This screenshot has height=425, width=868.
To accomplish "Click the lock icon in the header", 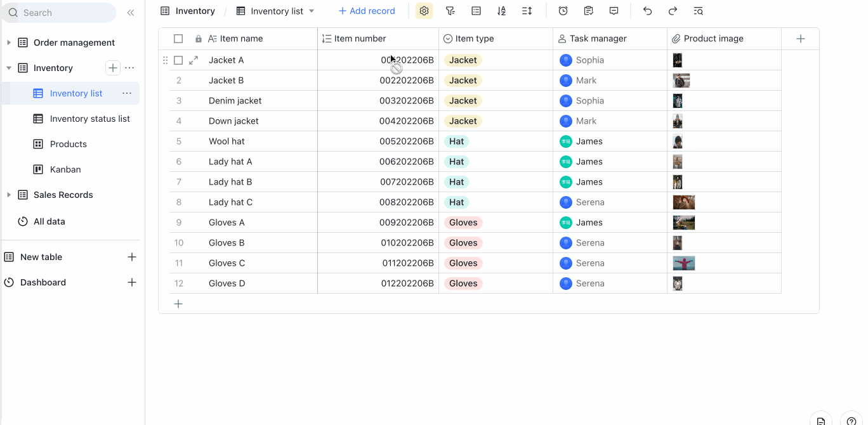I will pos(198,38).
